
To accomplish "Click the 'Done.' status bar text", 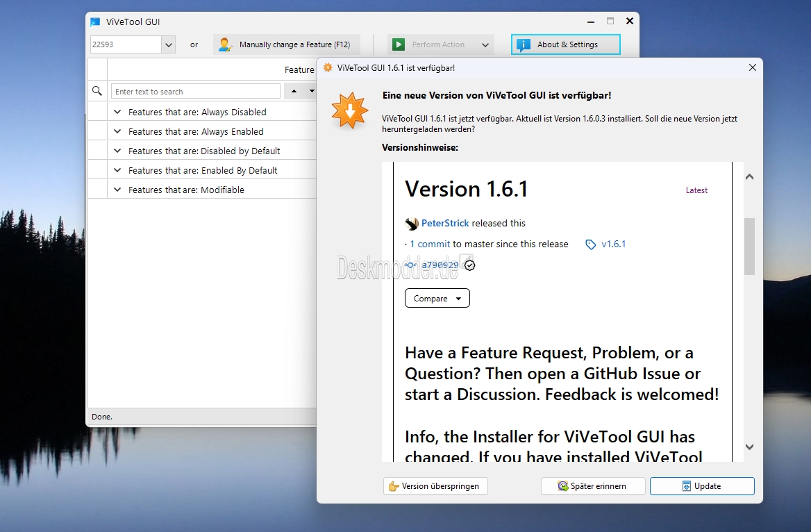I will [x=102, y=417].
